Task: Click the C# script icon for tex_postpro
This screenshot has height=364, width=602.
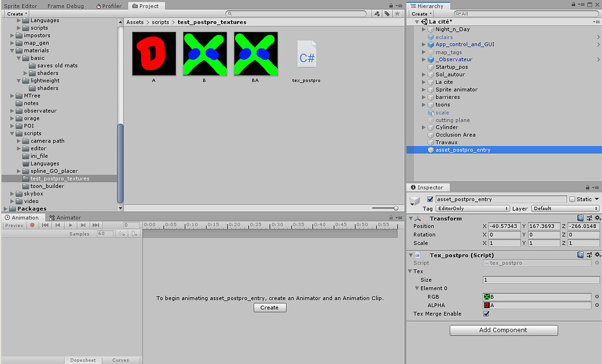Action: [306, 53]
